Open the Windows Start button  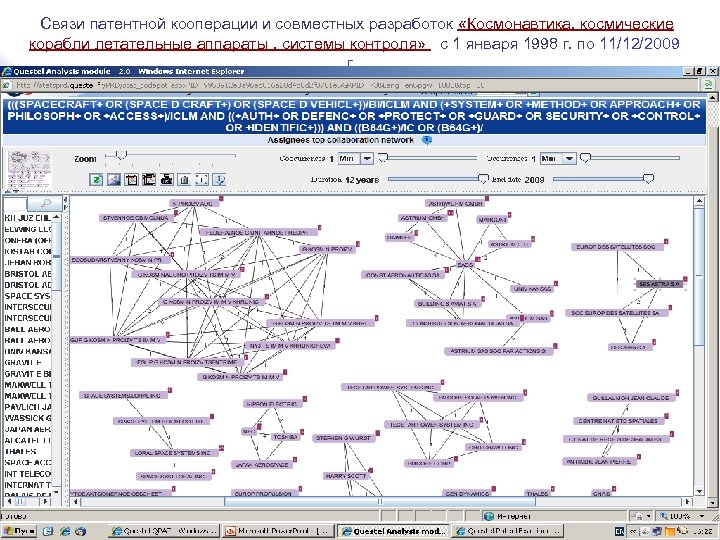tap(19, 531)
